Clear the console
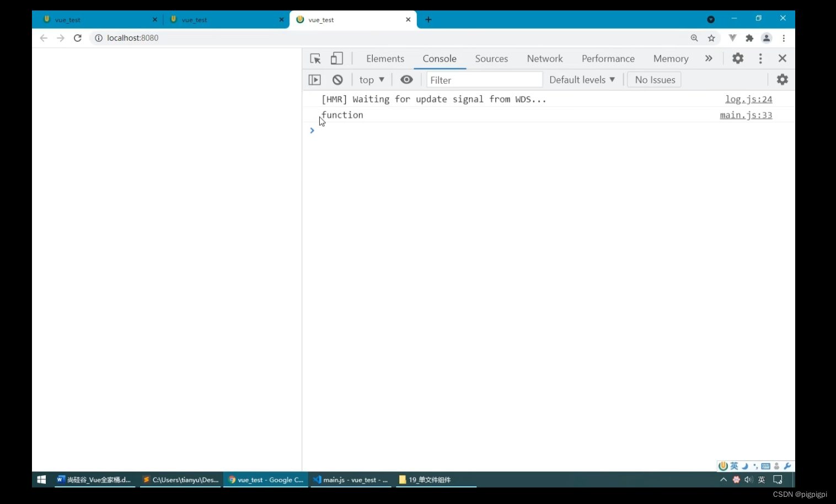The width and height of the screenshot is (836, 504). click(x=337, y=80)
